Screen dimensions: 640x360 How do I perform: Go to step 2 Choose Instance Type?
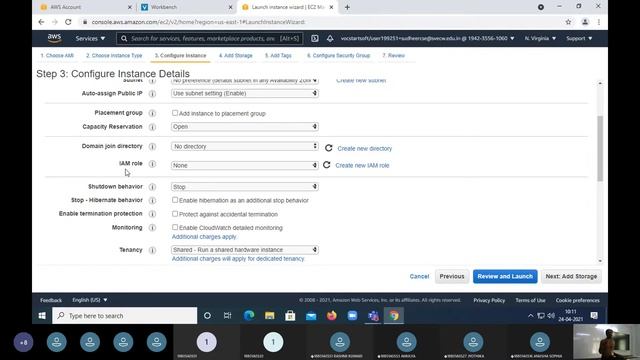(x=114, y=56)
